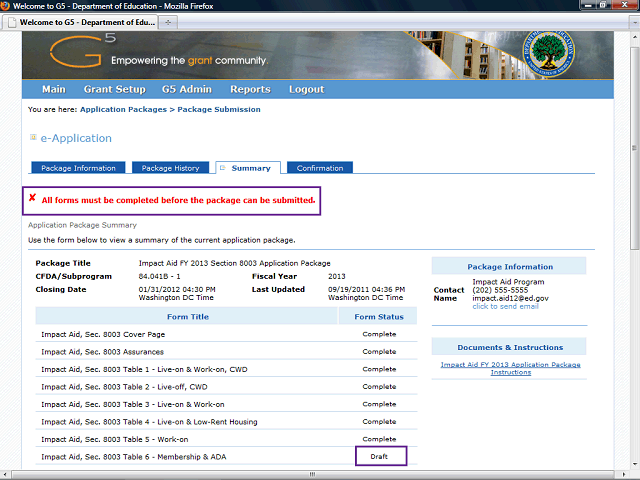640x480 pixels.
Task: Click the Firefox icon in title bar
Action: click(x=8, y=6)
